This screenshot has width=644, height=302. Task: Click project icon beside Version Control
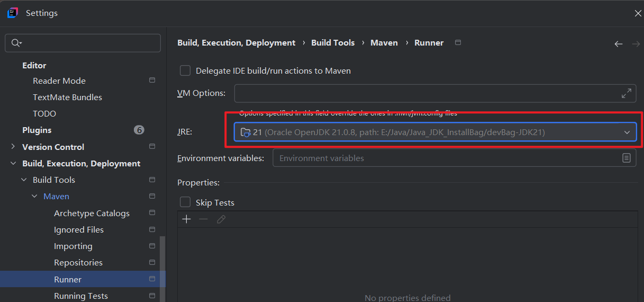pyautogui.click(x=152, y=147)
